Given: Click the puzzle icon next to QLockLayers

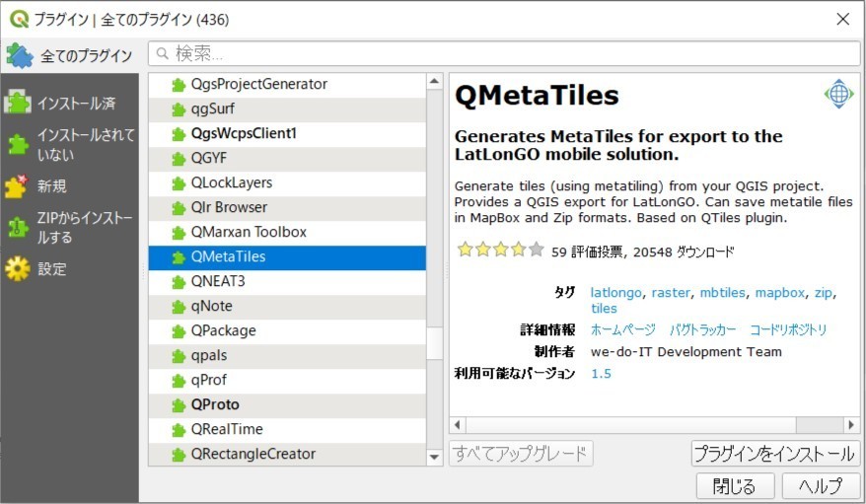Looking at the screenshot, I should click(x=178, y=183).
